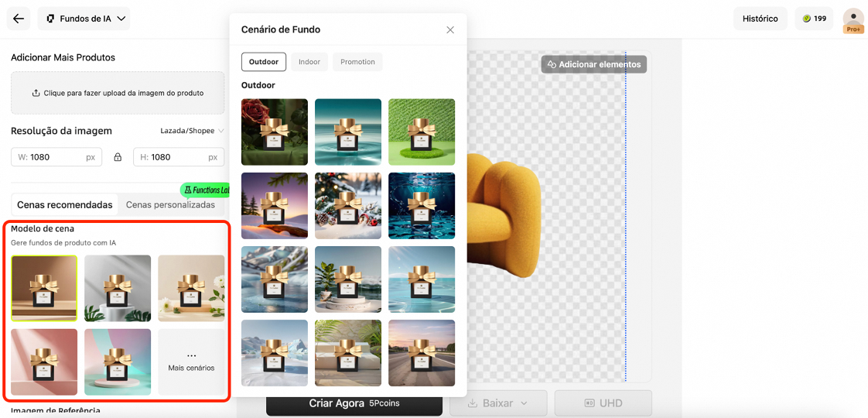The width and height of the screenshot is (868, 418).
Task: Toggle the aspect ratio lock icon
Action: point(118,157)
